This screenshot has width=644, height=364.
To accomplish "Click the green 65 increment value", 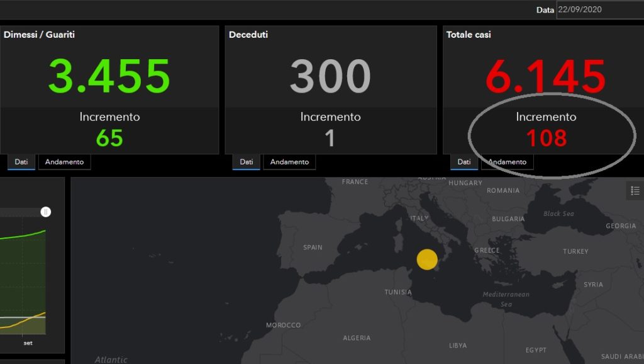I will [109, 138].
